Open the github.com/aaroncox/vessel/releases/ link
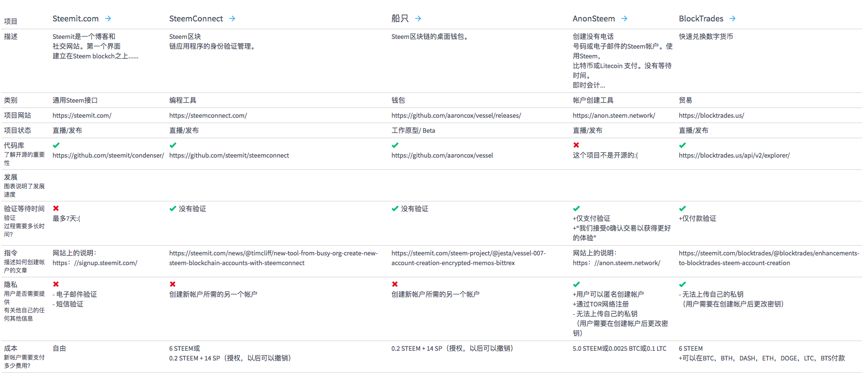The width and height of the screenshot is (868, 378). point(456,115)
